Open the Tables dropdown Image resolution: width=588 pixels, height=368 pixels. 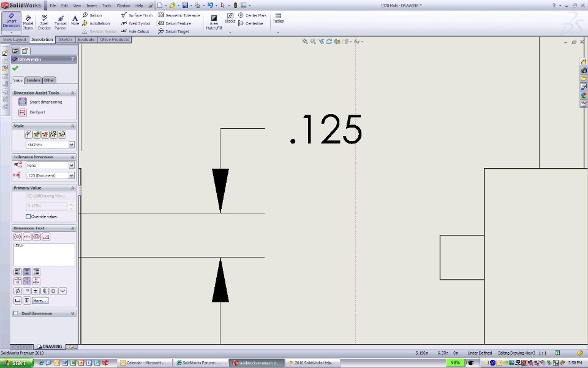coord(278,32)
